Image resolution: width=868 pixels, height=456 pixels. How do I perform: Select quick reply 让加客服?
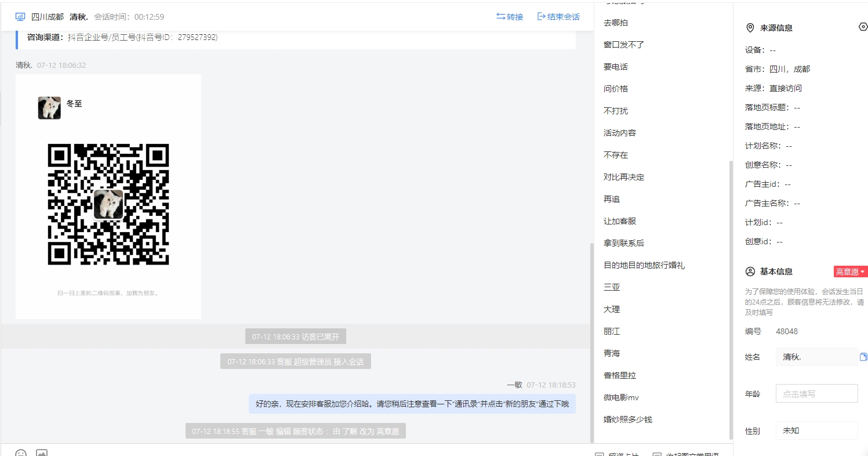click(x=620, y=221)
